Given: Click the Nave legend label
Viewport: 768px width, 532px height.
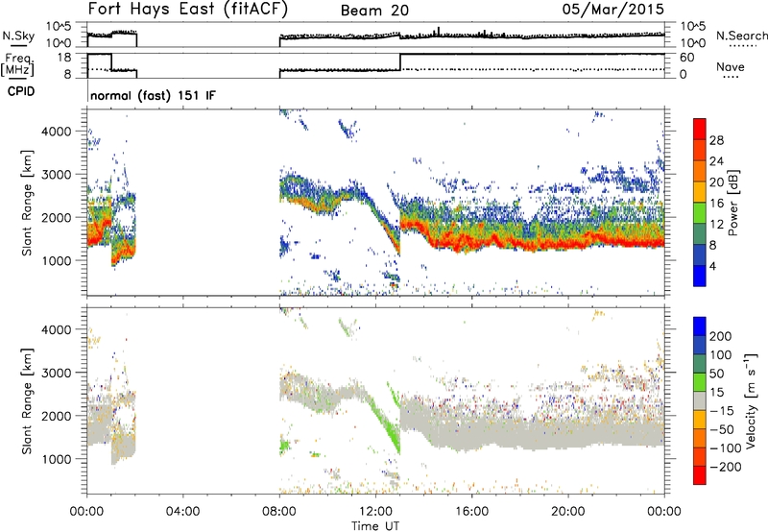Looking at the screenshot, I should pyautogui.click(x=731, y=67).
